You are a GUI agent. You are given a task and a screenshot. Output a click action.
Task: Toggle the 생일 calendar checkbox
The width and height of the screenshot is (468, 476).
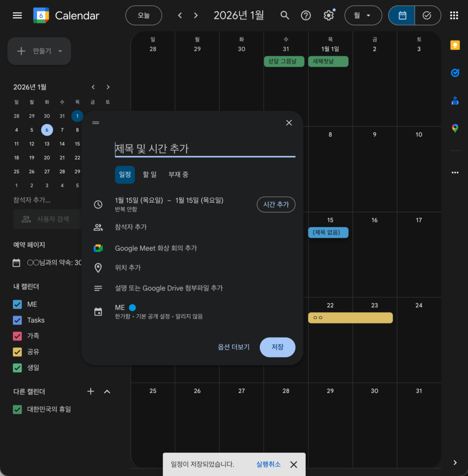[18, 368]
